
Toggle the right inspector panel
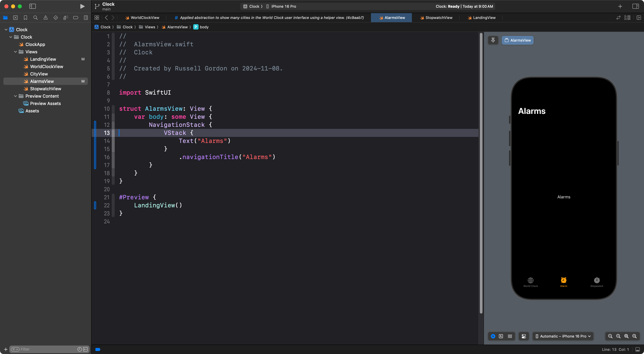635,6
